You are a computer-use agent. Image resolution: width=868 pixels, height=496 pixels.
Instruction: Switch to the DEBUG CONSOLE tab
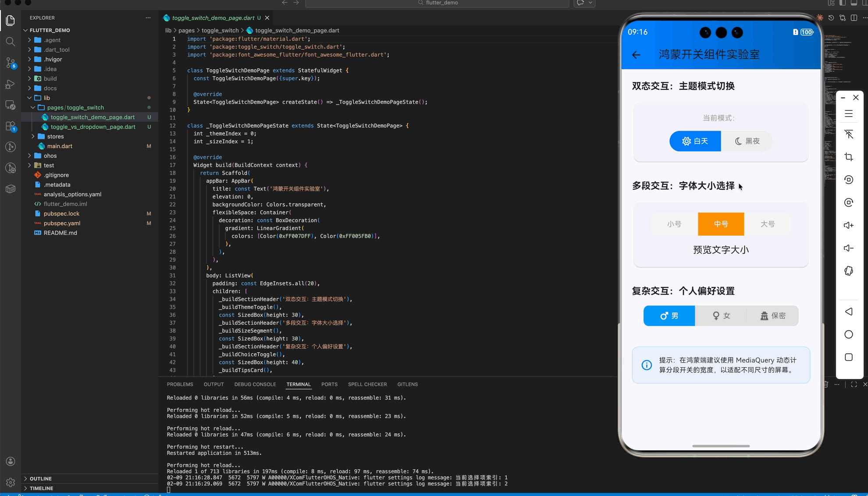[x=255, y=384]
